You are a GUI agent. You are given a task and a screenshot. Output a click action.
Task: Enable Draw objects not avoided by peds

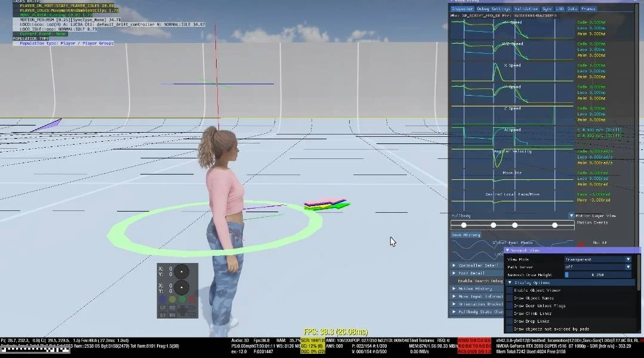tap(509, 329)
